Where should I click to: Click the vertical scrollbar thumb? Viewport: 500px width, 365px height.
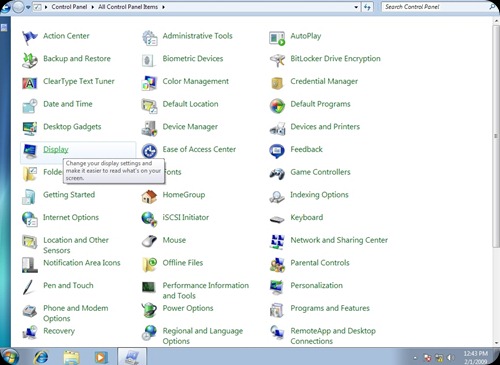pos(496,136)
